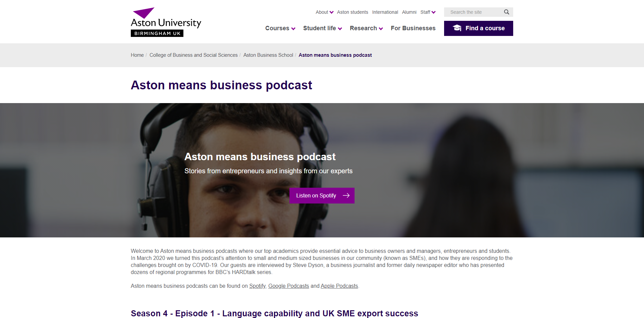
Task: Click the hero banner podcast title
Action: [260, 157]
